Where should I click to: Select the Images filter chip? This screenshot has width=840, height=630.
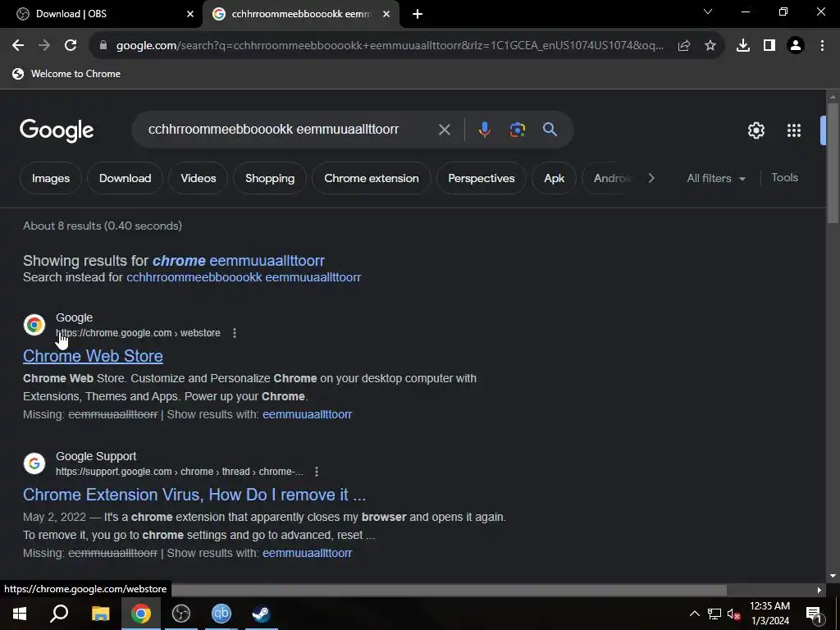[x=51, y=178]
